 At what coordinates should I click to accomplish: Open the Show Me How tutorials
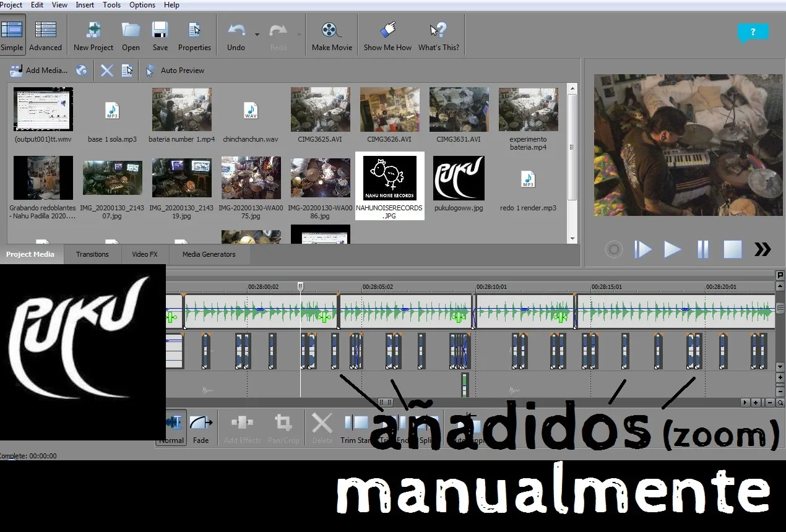click(387, 36)
